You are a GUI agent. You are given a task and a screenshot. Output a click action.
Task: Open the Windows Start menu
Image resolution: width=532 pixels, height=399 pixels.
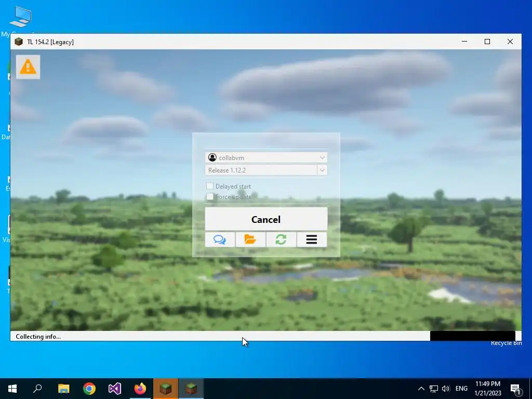[12, 389]
